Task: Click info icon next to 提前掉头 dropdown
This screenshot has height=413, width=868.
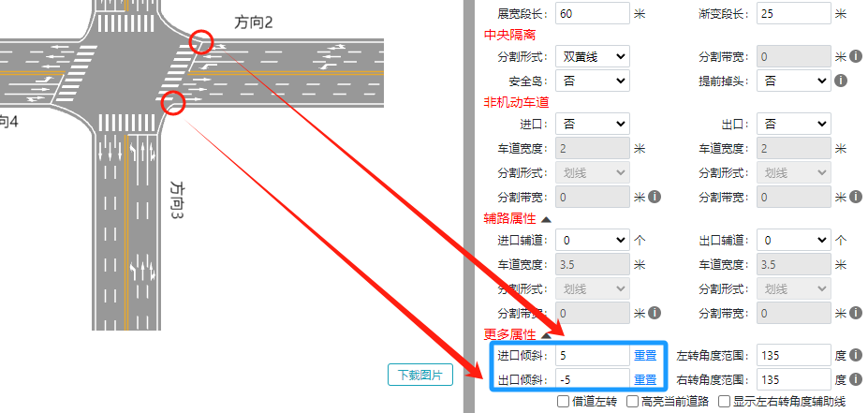Action: point(840,81)
